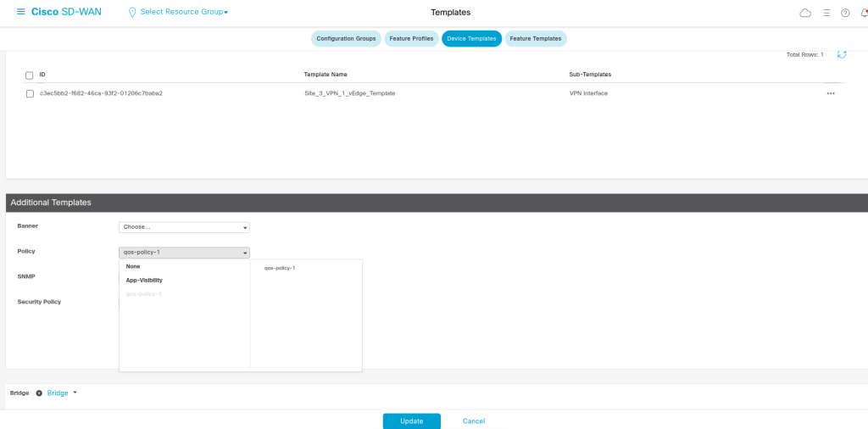
Task: Open the Banner Choose dropdown
Action: (x=184, y=227)
